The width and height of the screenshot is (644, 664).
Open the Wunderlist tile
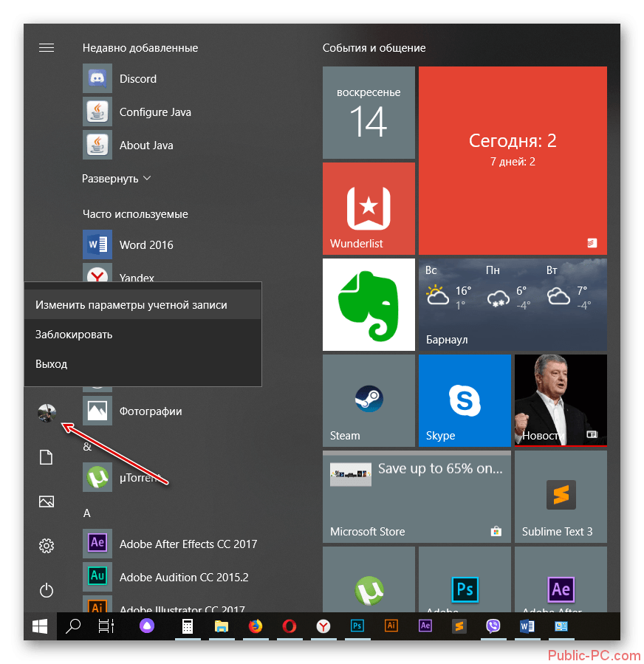click(x=369, y=208)
